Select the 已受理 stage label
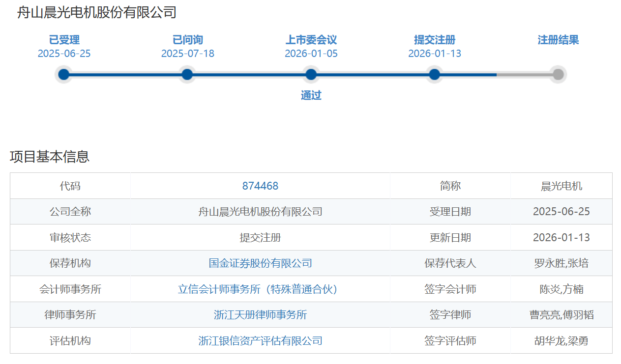This screenshot has height=364, width=621. point(64,40)
